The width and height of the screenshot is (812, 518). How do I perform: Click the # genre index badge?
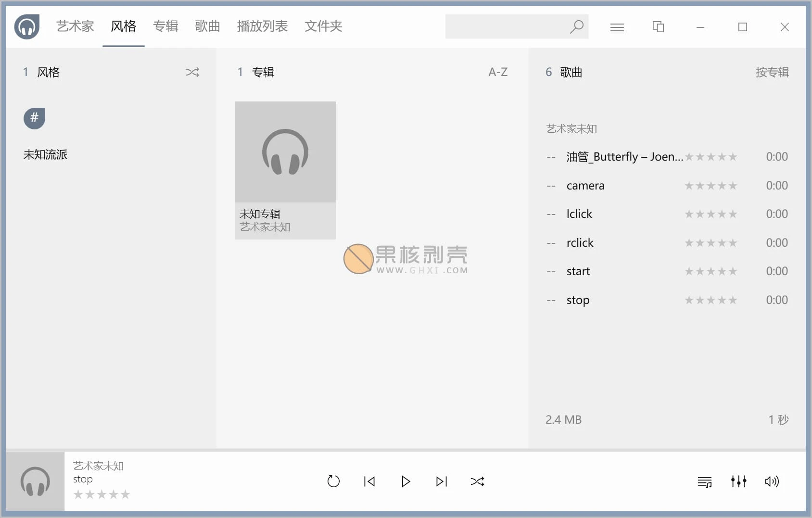[x=34, y=118]
